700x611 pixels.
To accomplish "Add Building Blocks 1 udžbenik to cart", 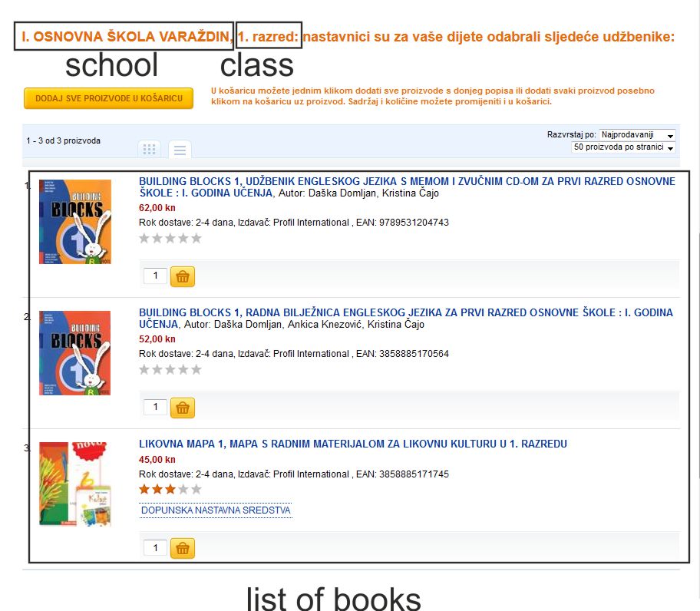I will tap(183, 276).
